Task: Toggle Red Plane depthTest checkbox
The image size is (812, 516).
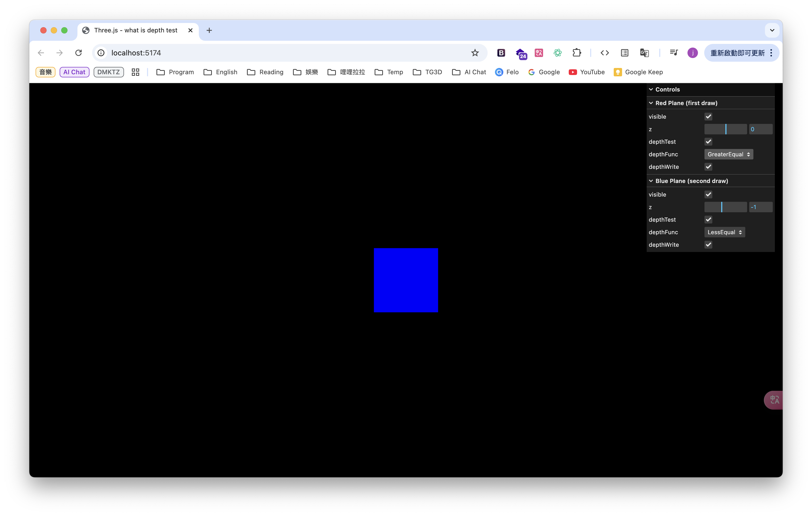Action: tap(708, 142)
